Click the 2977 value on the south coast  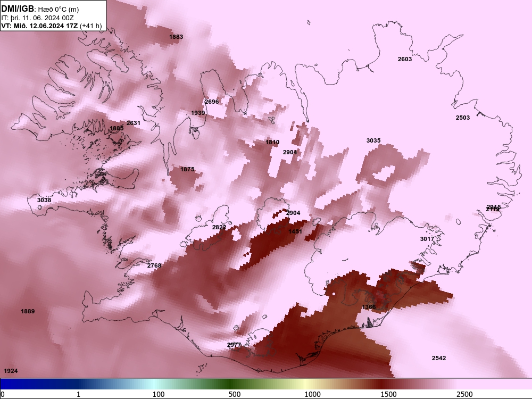(x=234, y=345)
